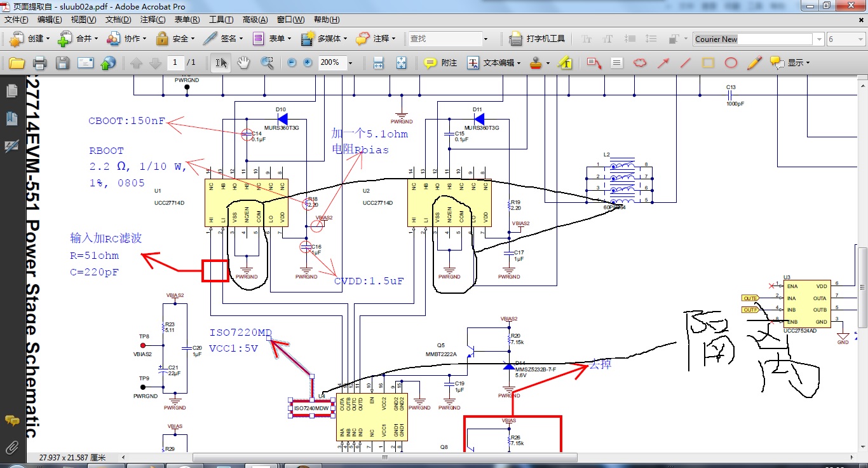Choose the rectangle drawing tool

click(708, 63)
